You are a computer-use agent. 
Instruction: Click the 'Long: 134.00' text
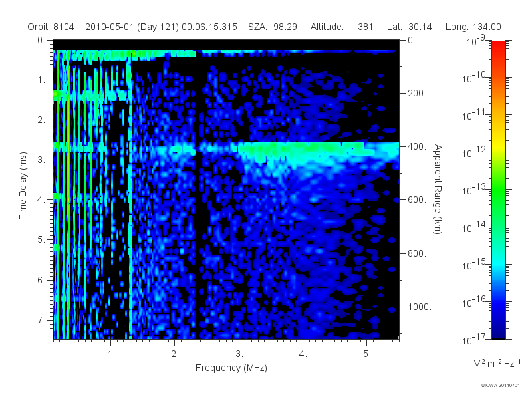[x=473, y=27]
